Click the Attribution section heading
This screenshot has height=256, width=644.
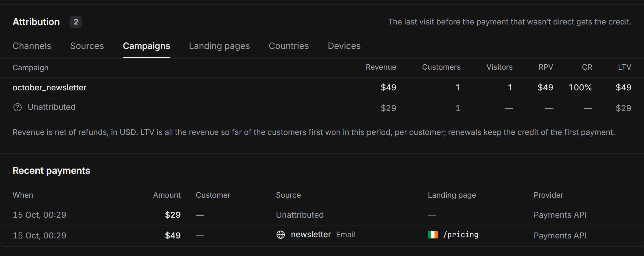click(x=36, y=22)
